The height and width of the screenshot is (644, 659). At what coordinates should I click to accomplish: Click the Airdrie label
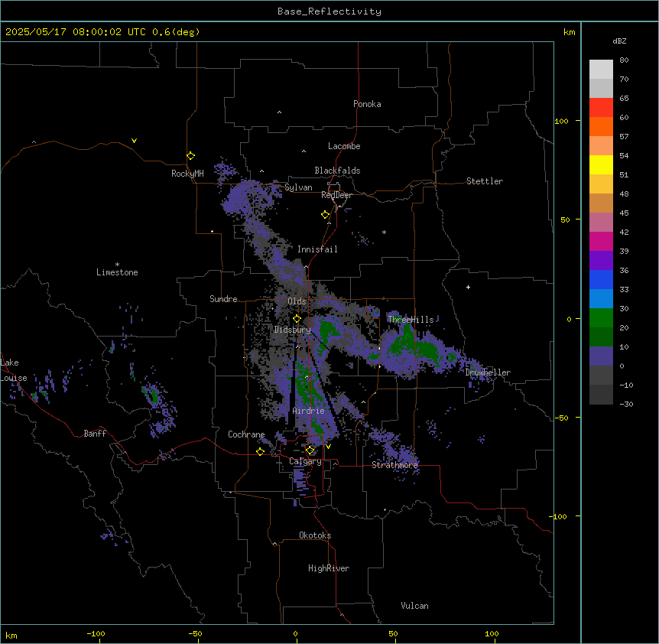click(309, 411)
